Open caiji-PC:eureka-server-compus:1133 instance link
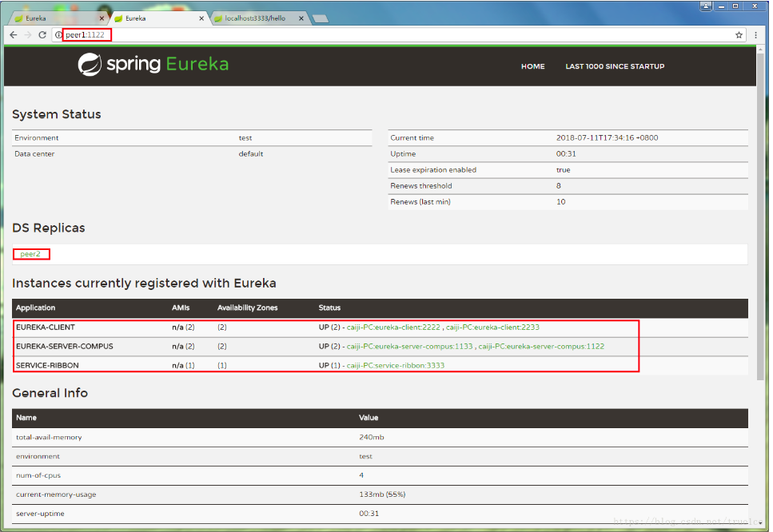Viewport: 773px width, 532px height. (x=409, y=347)
